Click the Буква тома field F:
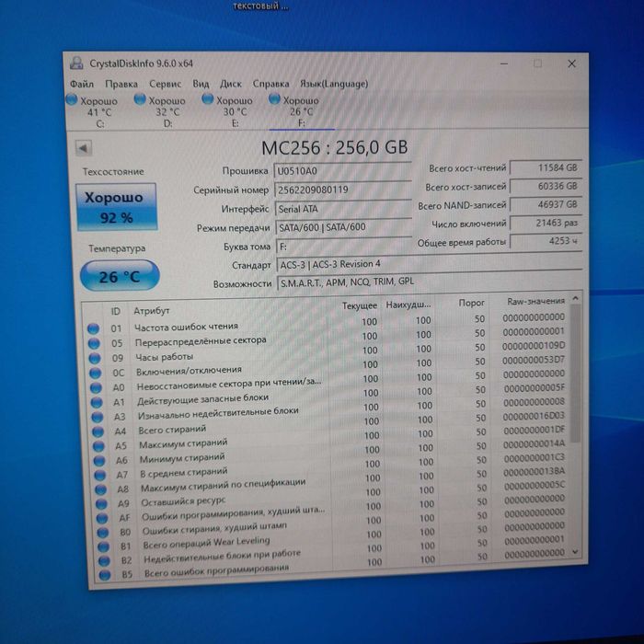644x644 pixels. pos(344,247)
